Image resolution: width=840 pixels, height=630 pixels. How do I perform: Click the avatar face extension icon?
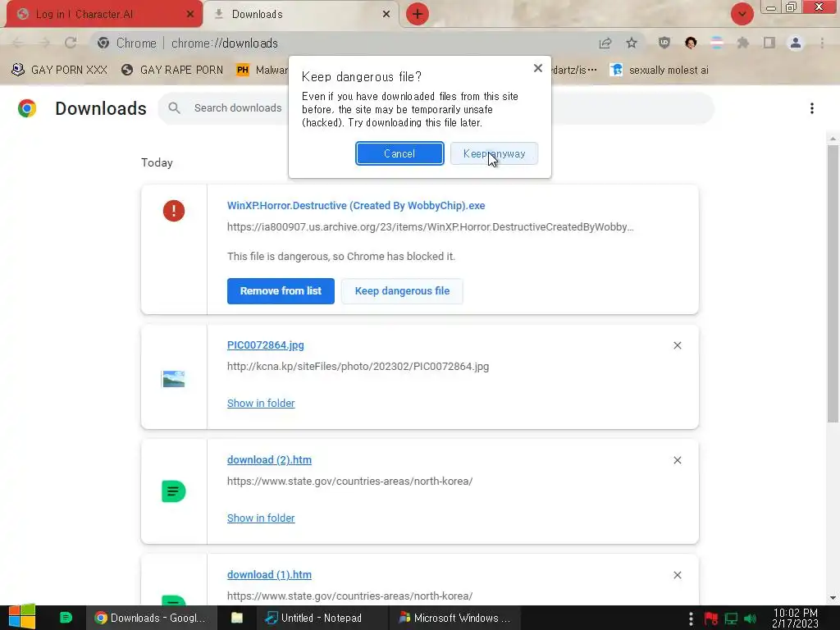(x=691, y=43)
